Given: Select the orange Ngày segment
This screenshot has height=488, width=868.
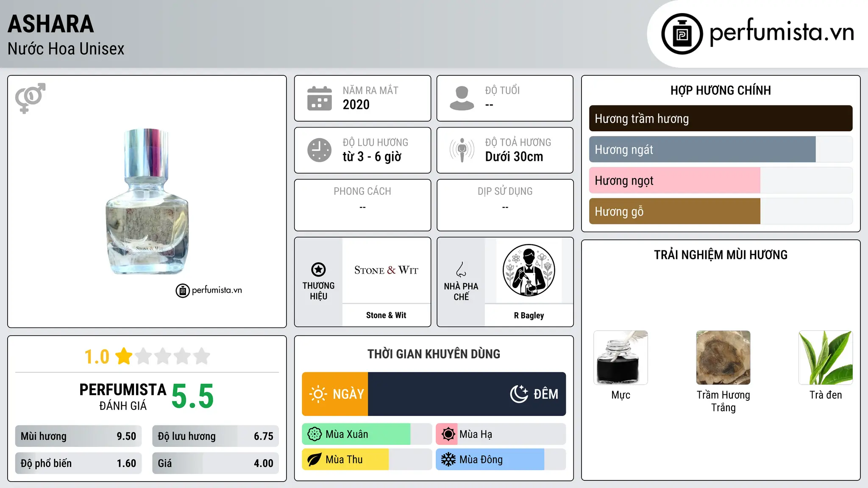Looking at the screenshot, I should pos(335,394).
